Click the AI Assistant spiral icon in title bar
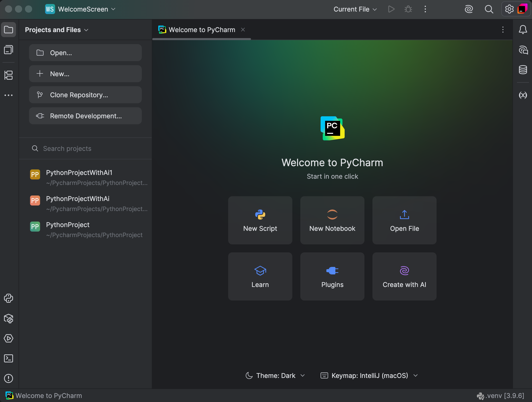The image size is (532, 402). pos(469,9)
